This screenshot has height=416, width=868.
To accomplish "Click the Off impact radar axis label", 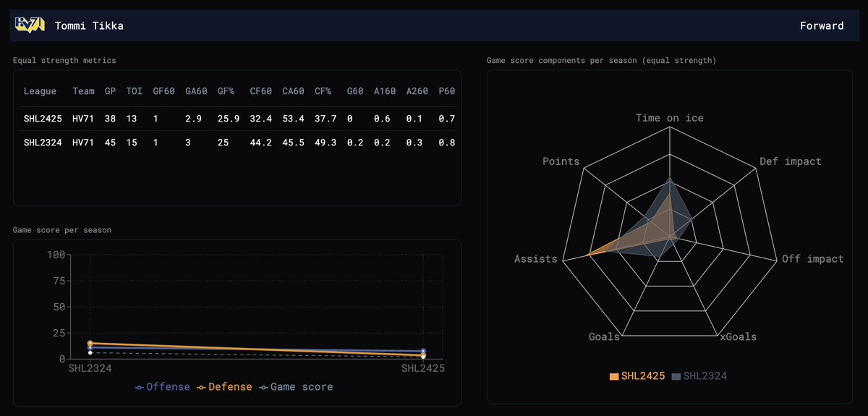I will pyautogui.click(x=812, y=259).
